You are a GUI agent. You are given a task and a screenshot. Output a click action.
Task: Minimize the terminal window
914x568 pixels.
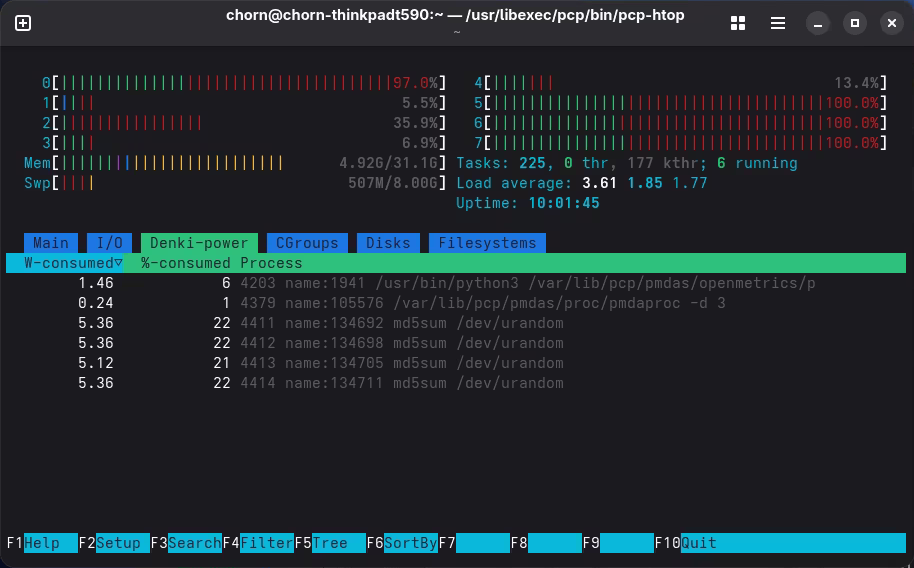pos(818,23)
